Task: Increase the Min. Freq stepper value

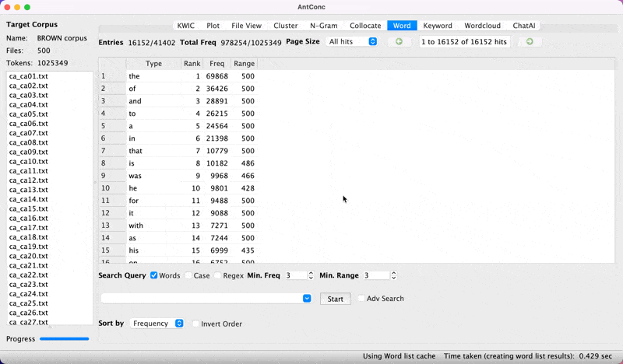Action: [311, 273]
